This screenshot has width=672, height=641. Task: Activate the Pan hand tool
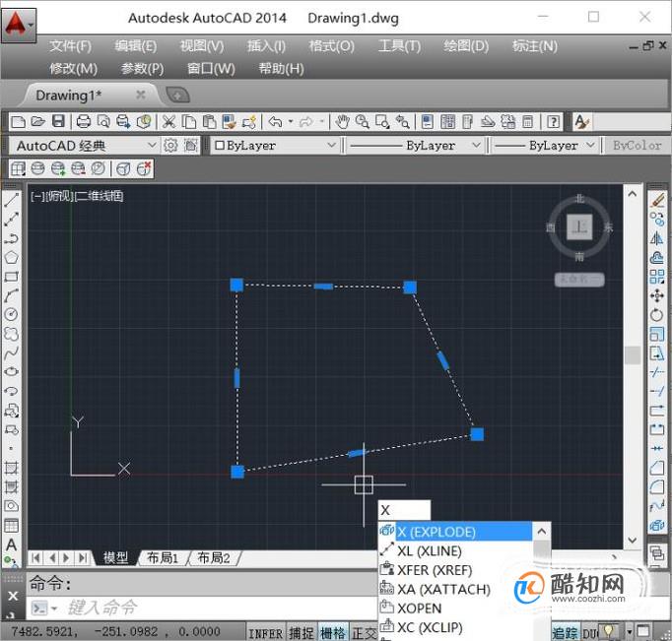click(342, 122)
